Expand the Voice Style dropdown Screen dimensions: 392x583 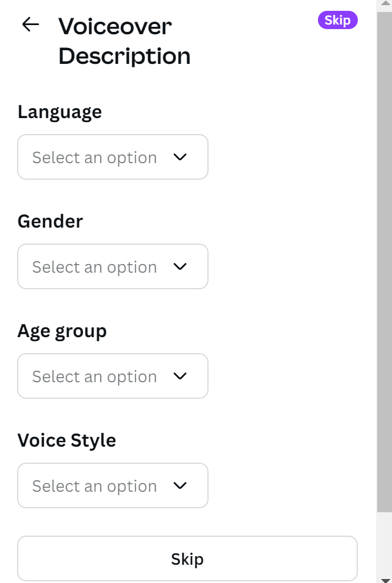coord(112,485)
